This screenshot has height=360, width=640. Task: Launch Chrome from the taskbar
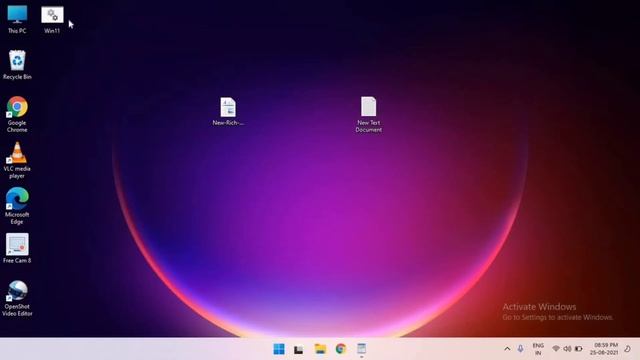pyautogui.click(x=341, y=349)
